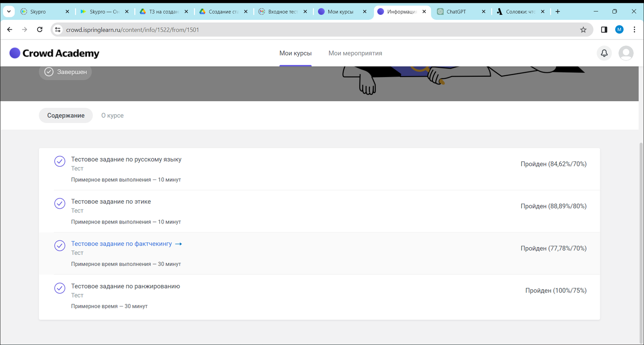The image size is (644, 345).
Task: Open the tab search dropdown arrow
Action: tap(9, 11)
